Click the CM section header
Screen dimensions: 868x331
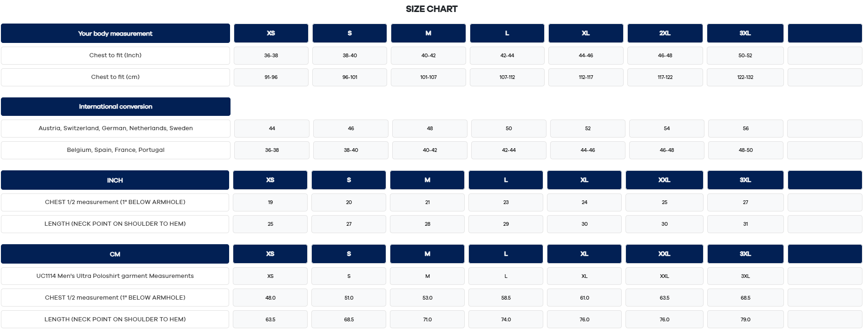point(115,254)
